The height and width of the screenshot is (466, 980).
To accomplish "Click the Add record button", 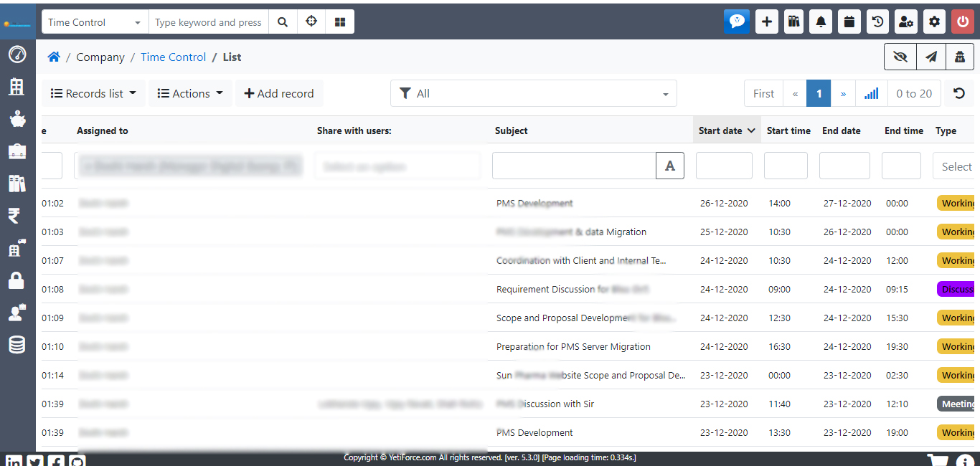I will click(x=279, y=93).
